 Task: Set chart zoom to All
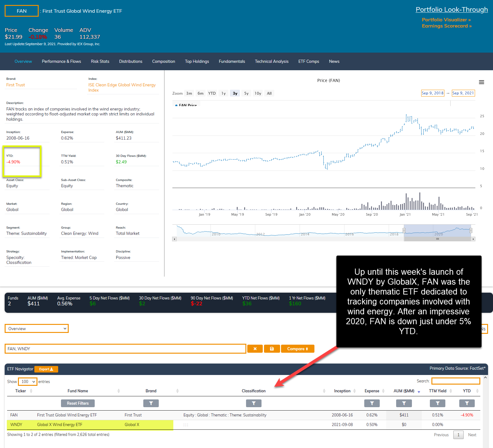269,93
